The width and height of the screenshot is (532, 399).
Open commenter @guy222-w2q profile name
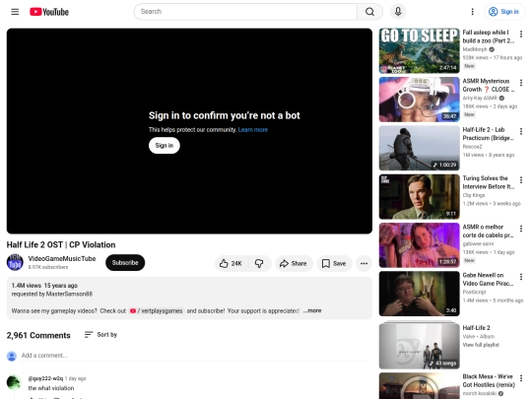pos(45,378)
